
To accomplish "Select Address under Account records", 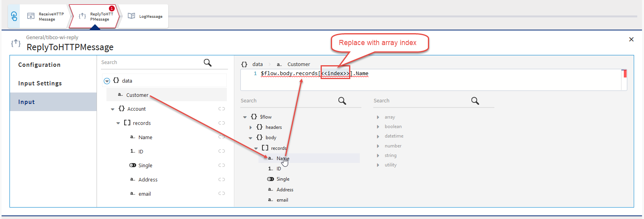I will click(148, 180).
